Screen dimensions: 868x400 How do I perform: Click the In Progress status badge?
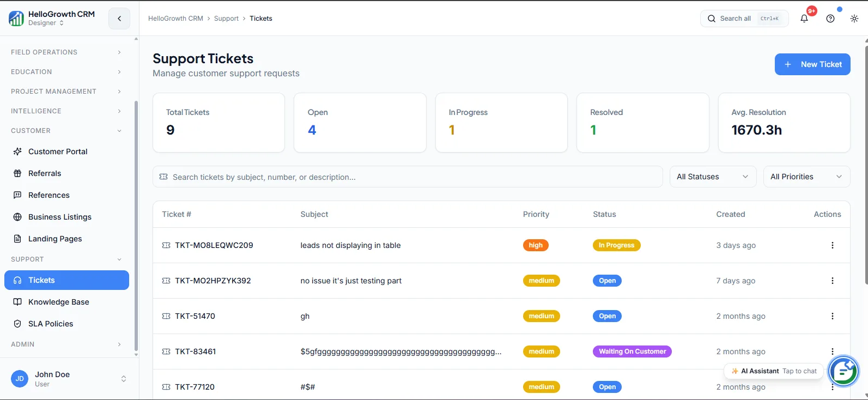pyautogui.click(x=616, y=245)
